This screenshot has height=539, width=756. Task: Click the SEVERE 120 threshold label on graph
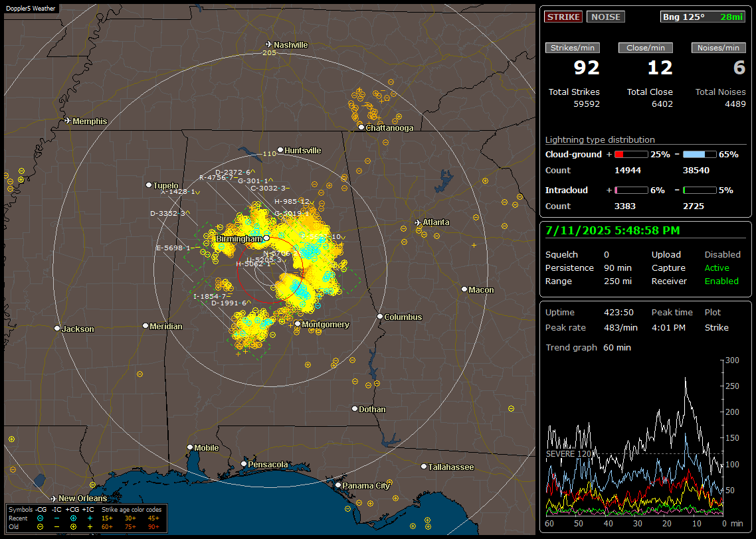(569, 454)
